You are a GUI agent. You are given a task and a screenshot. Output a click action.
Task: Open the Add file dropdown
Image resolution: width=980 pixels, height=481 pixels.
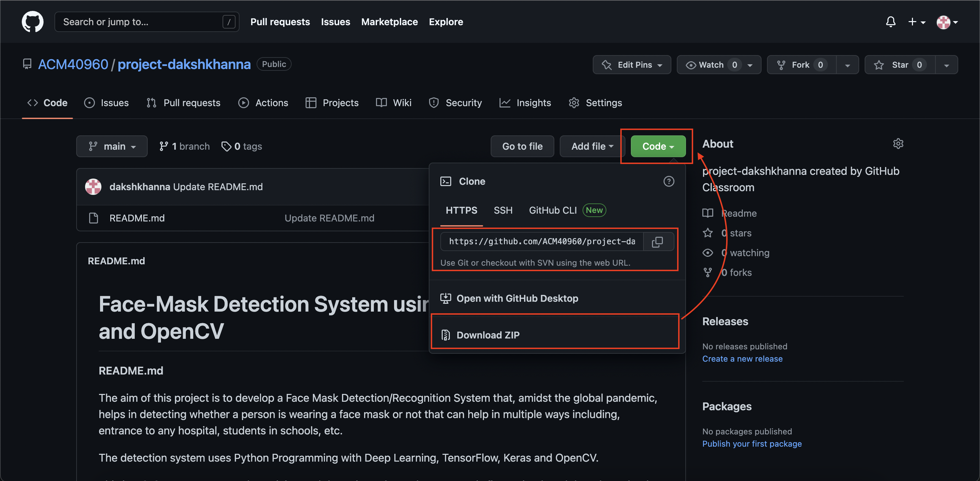click(x=592, y=146)
